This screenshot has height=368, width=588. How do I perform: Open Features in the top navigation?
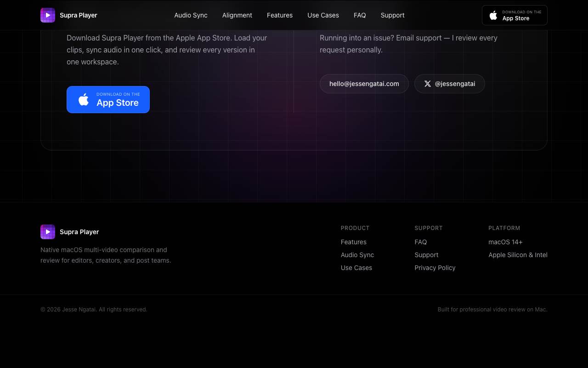click(x=280, y=15)
